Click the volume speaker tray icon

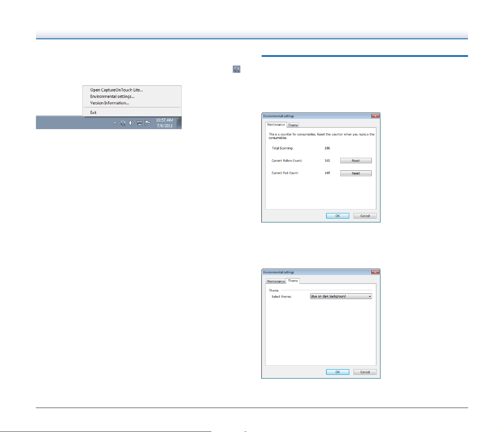pos(131,123)
